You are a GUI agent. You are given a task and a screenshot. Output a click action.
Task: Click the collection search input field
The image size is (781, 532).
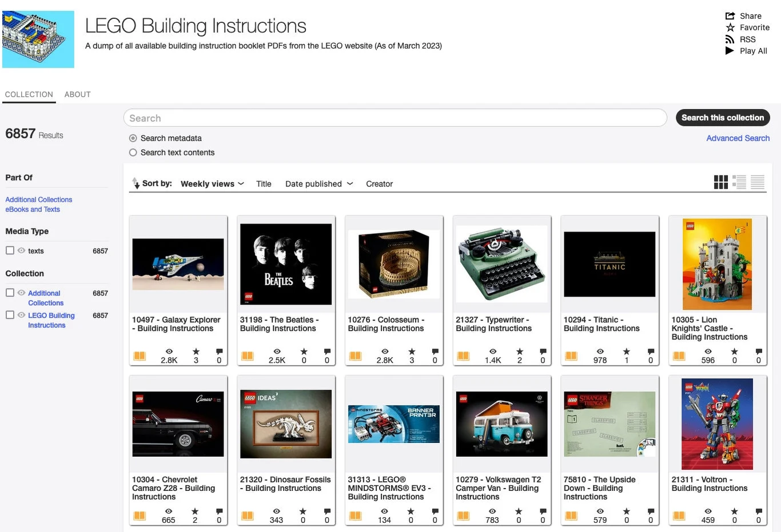[x=395, y=118]
